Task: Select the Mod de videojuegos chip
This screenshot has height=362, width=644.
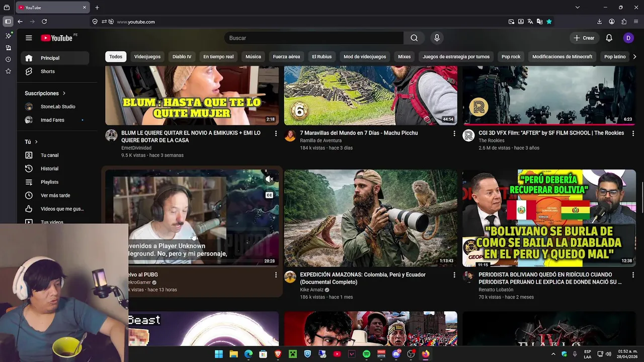Action: coord(365,57)
